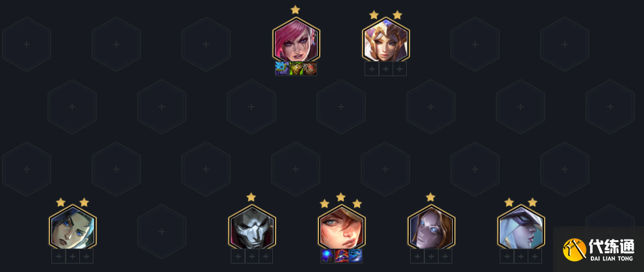Open Miss Fortune's first blue orb item
This screenshot has height=272, width=644.
[x=328, y=256]
